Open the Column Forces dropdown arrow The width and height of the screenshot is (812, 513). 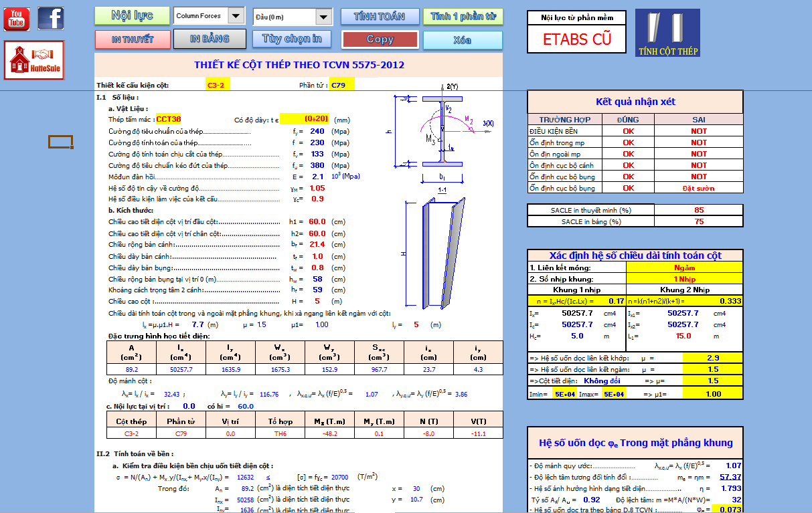click(x=236, y=15)
